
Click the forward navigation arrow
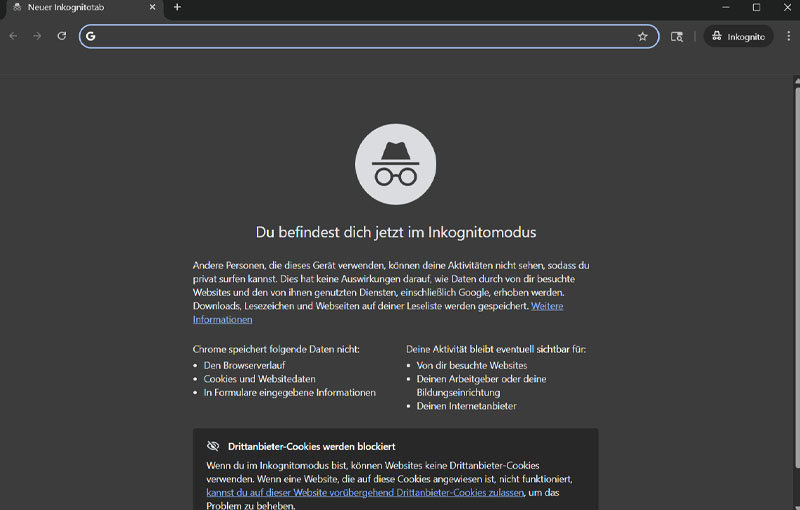37,36
